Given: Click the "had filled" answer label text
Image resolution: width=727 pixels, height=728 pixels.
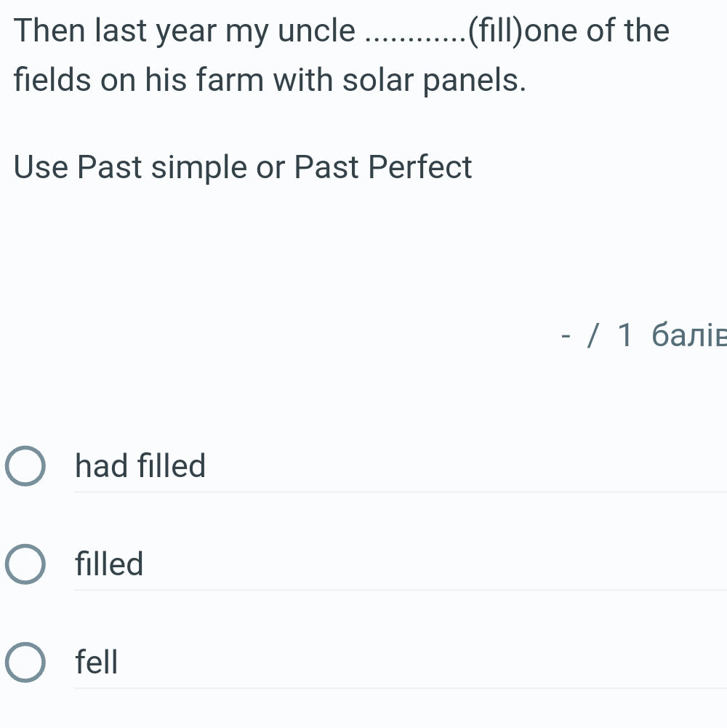Looking at the screenshot, I should pyautogui.click(x=140, y=466).
